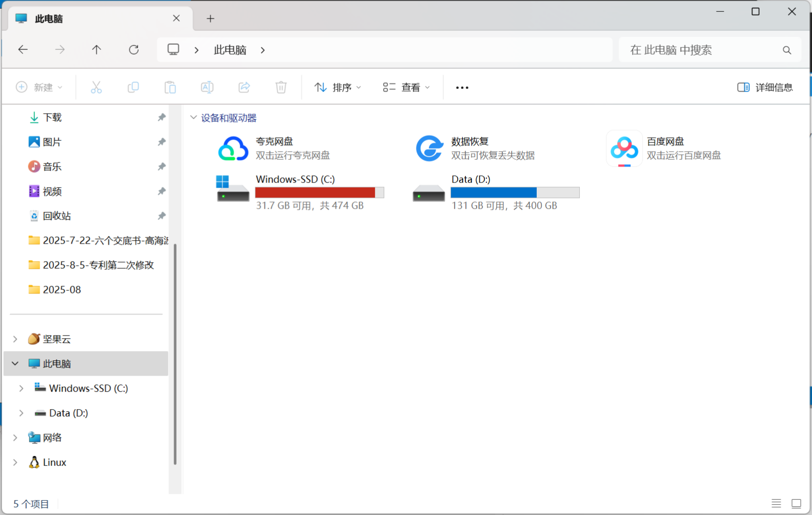Click the Rename icon in toolbar
Viewport: 812px width, 515px height.
pyautogui.click(x=207, y=87)
